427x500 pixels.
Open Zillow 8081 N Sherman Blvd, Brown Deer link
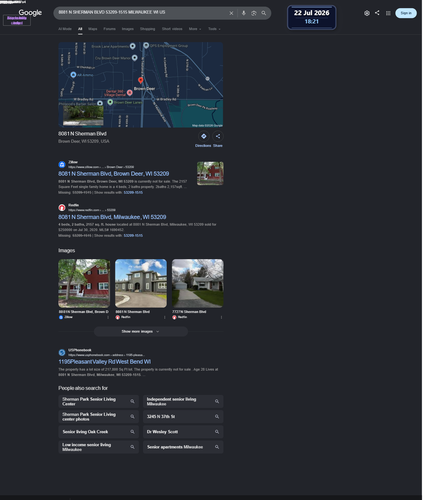point(114,174)
